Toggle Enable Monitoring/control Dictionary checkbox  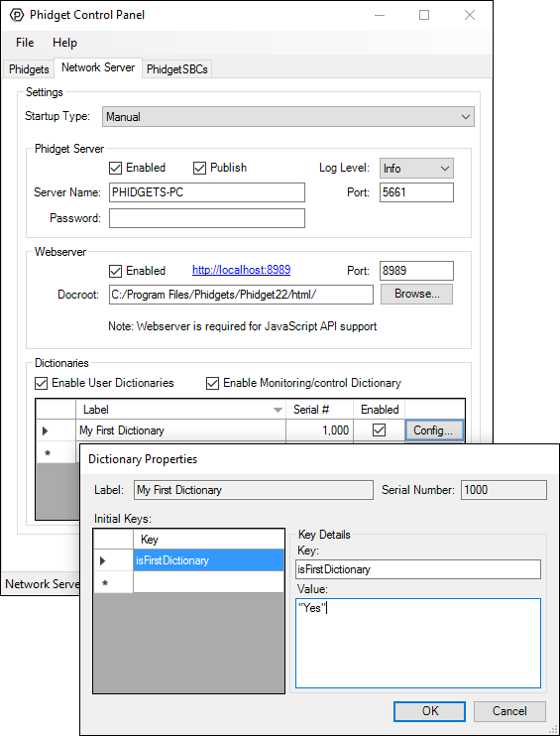[x=212, y=384]
